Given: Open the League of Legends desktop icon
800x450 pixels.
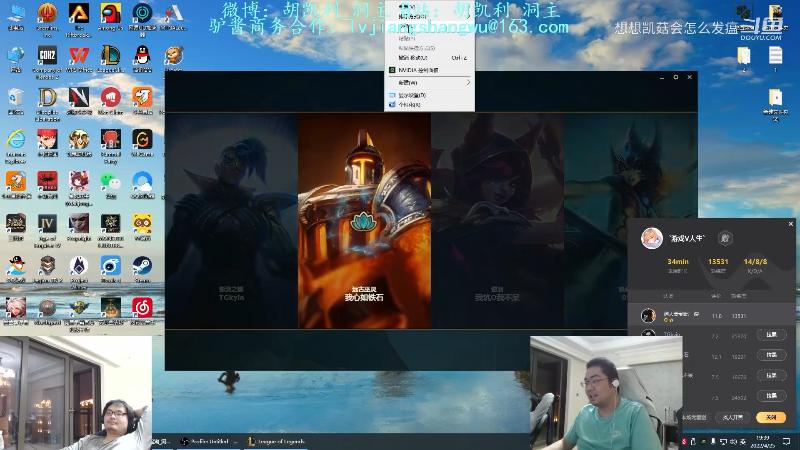Looking at the screenshot, I should click(110, 60).
